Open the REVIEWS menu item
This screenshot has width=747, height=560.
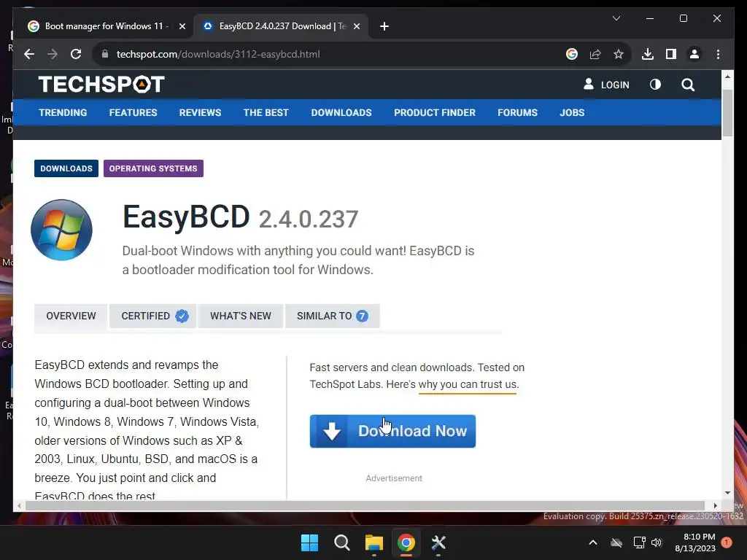click(200, 113)
